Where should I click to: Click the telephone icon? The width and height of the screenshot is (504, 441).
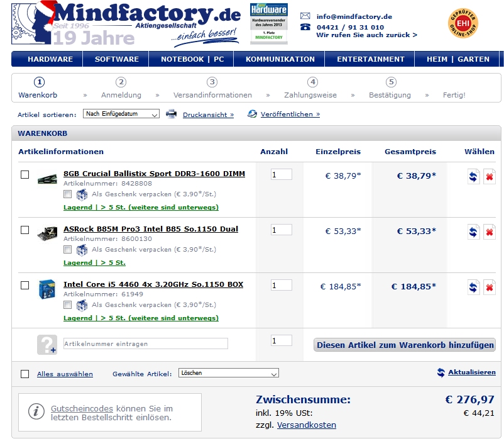pyautogui.click(x=305, y=27)
